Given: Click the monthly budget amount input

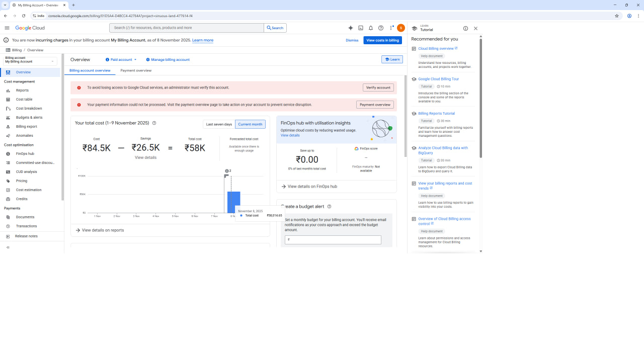Looking at the screenshot, I should point(333,240).
